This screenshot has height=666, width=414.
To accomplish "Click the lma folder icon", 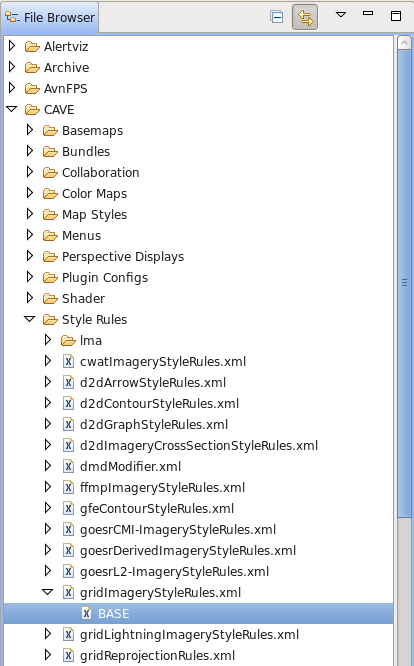I will [x=68, y=341].
